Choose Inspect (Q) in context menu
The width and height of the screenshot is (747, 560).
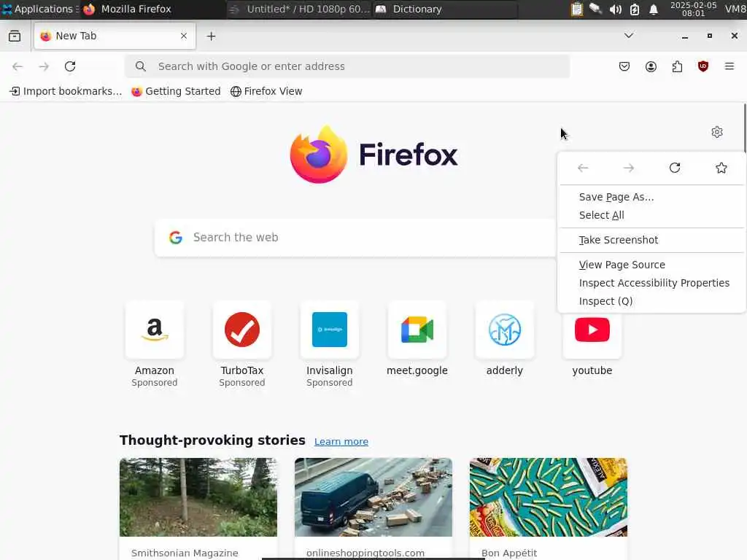pos(651,301)
